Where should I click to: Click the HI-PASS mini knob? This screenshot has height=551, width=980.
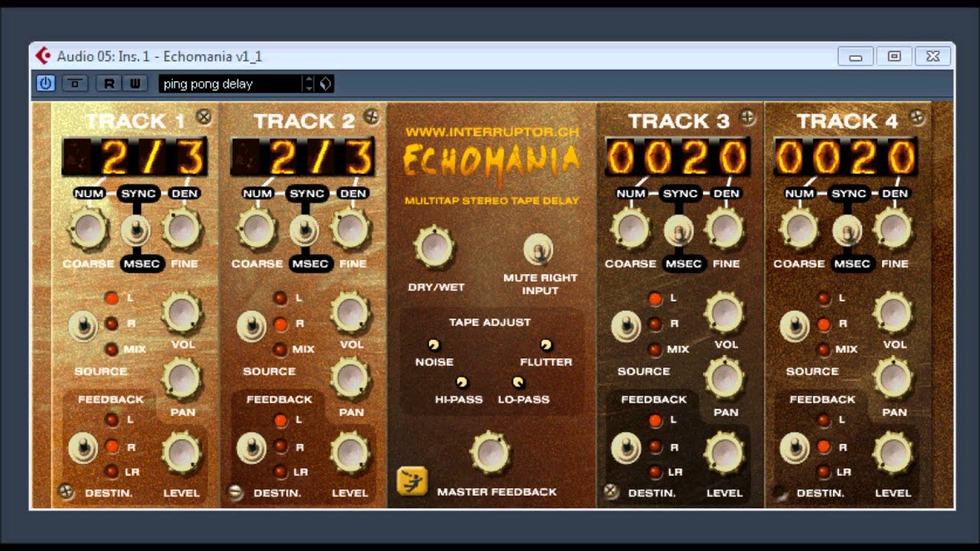tap(462, 382)
